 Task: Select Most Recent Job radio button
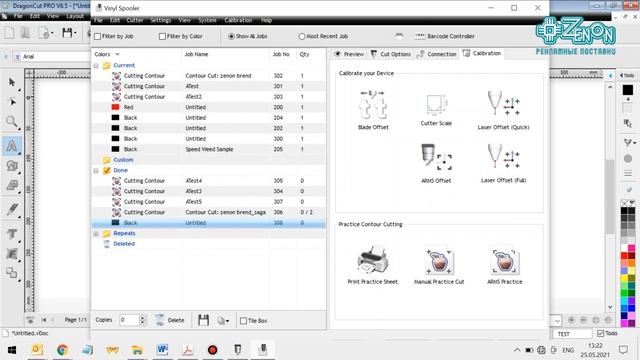click(x=302, y=36)
